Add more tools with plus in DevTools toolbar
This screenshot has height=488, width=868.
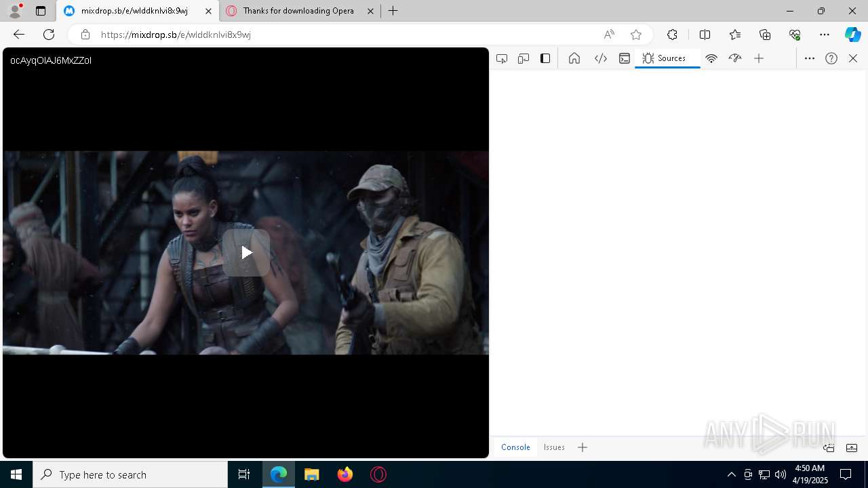tap(759, 58)
